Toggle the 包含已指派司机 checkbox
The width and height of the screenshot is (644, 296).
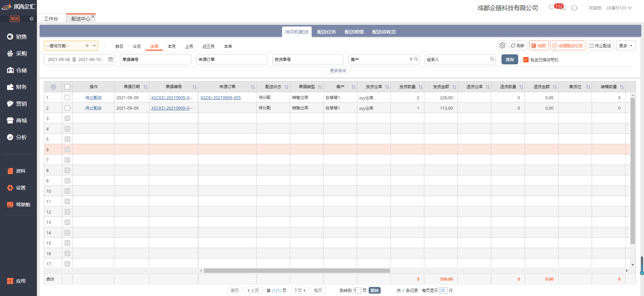click(526, 60)
